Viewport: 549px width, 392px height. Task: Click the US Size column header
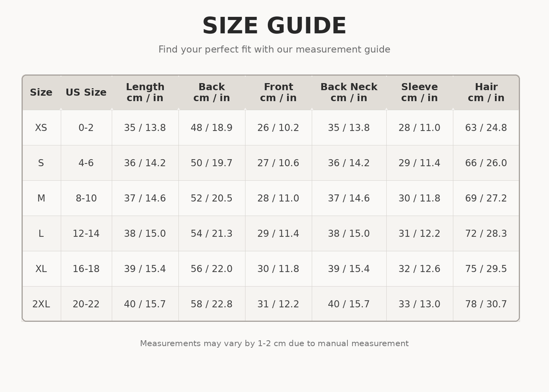point(86,93)
